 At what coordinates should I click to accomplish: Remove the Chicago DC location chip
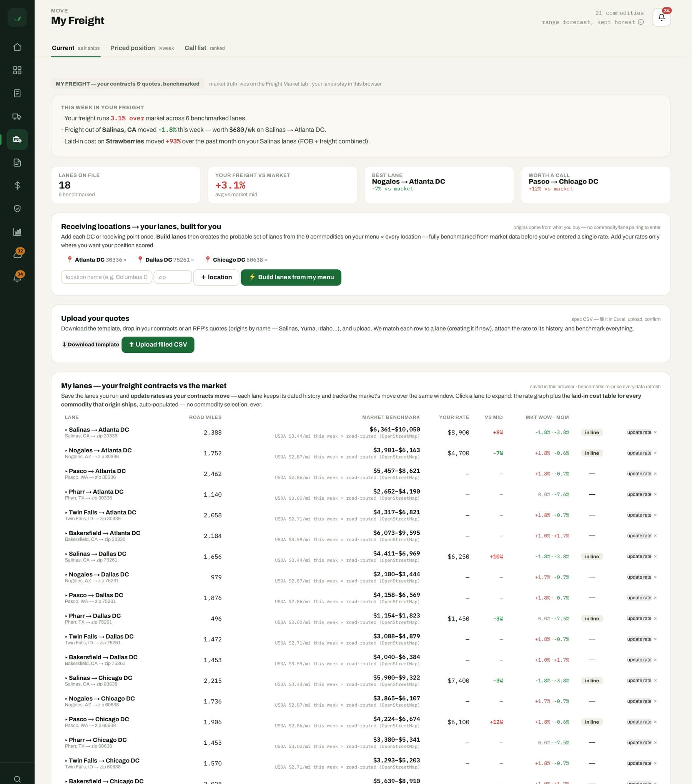pos(266,260)
